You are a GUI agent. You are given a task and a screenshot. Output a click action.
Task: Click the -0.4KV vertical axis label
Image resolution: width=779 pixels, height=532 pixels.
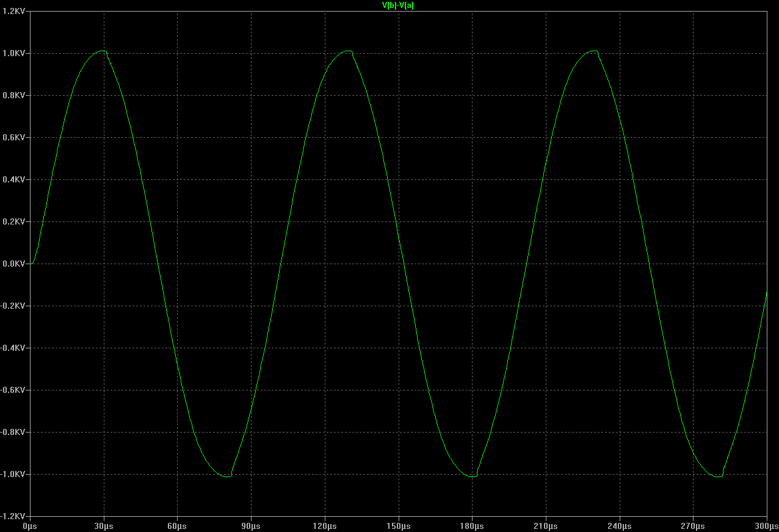(13, 348)
